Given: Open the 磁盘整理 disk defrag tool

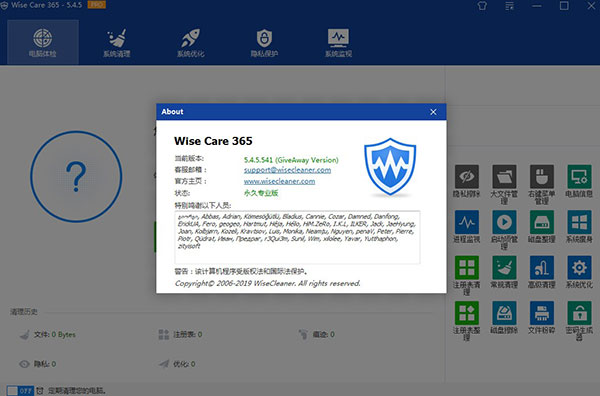Looking at the screenshot, I should pos(541,227).
